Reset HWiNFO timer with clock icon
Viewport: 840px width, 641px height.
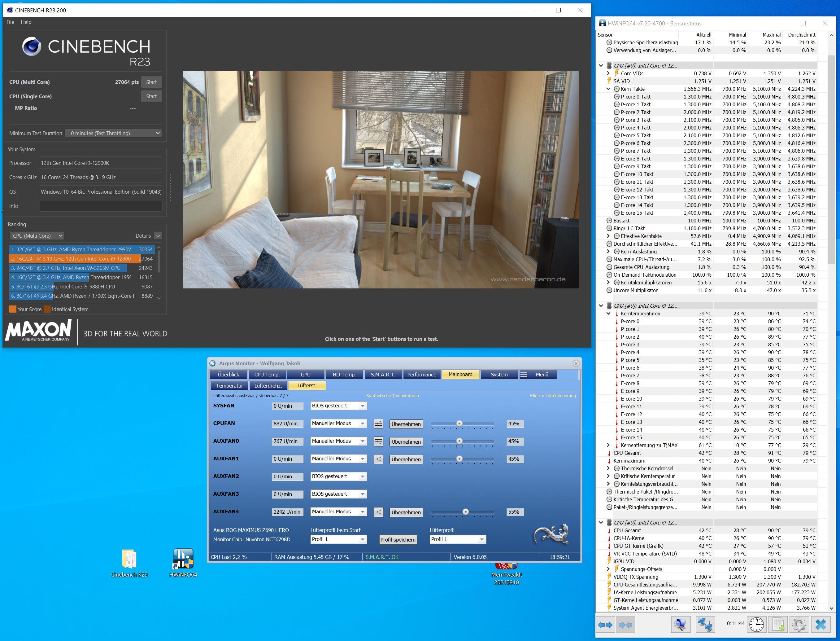(x=756, y=625)
